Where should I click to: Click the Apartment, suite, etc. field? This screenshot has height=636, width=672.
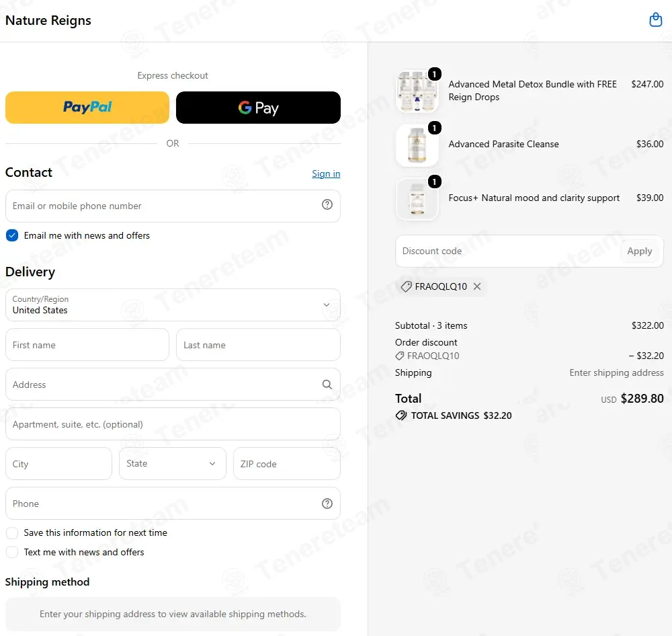coord(173,424)
